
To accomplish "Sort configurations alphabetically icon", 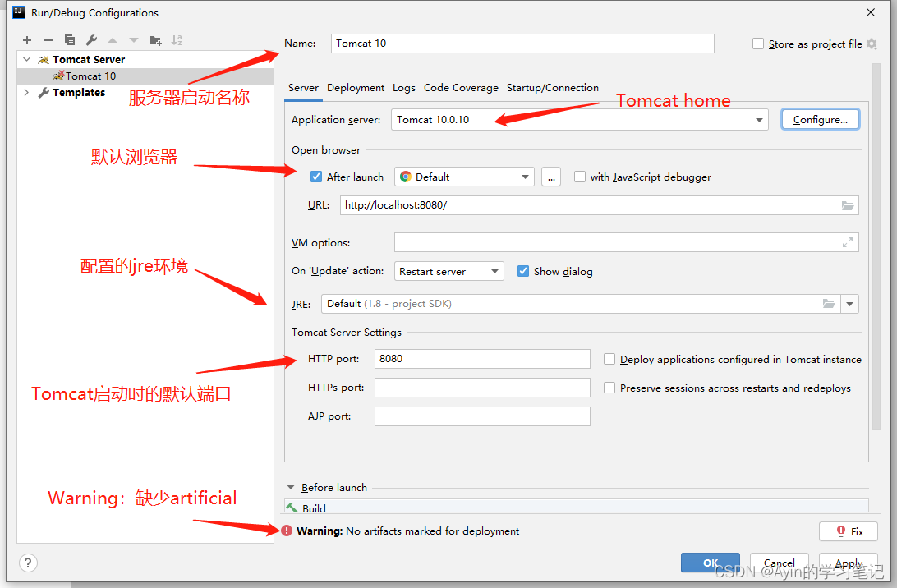I will click(177, 40).
